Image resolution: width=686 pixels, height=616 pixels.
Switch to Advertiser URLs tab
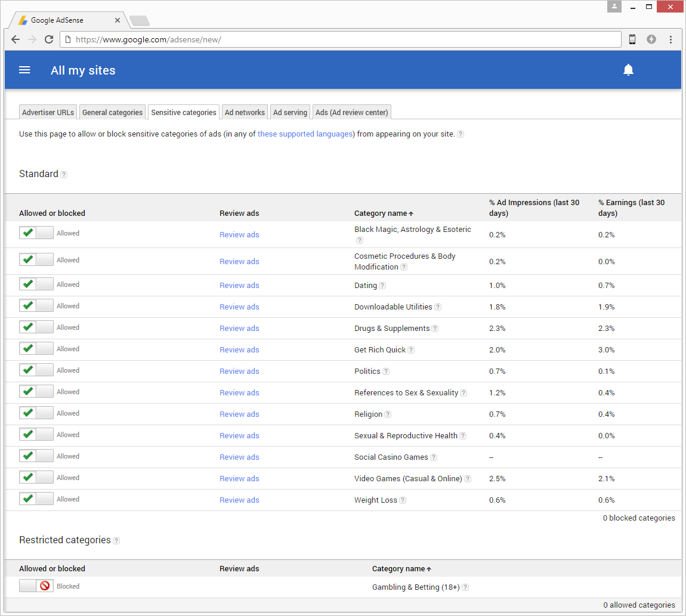48,113
